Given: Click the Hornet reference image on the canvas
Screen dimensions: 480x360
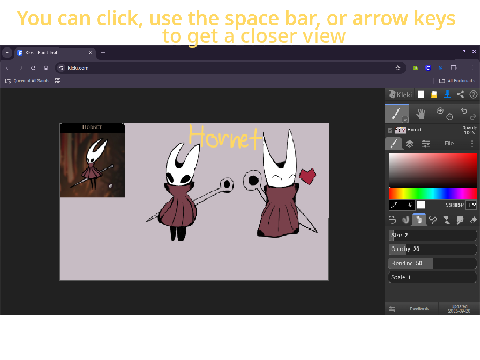Looking at the screenshot, I should coord(92,160).
